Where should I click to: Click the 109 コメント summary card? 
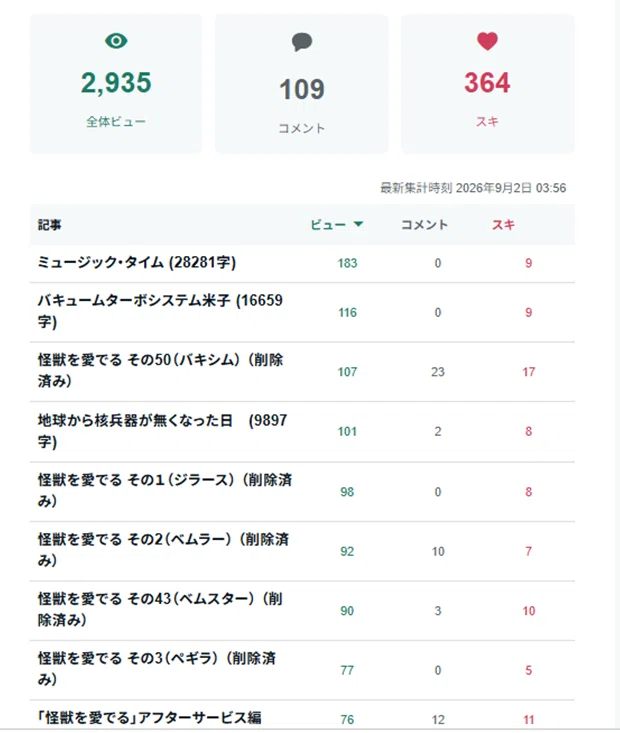pyautogui.click(x=302, y=84)
